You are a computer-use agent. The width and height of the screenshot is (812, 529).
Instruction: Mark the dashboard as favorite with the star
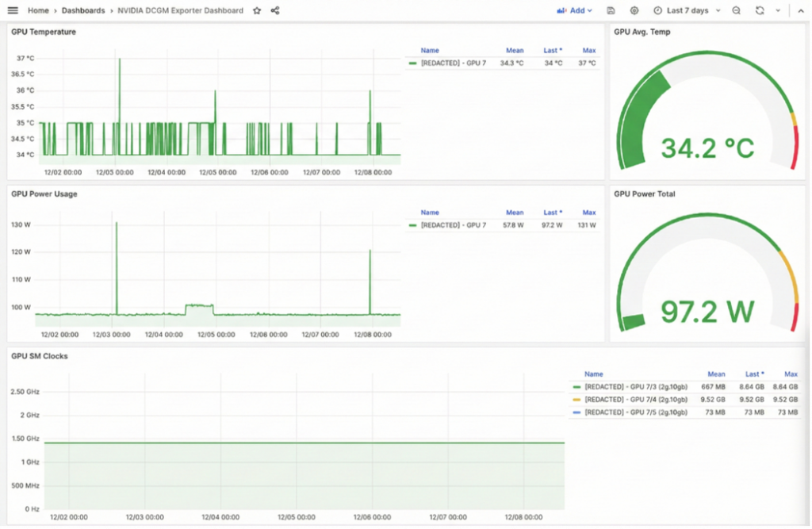[255, 10]
